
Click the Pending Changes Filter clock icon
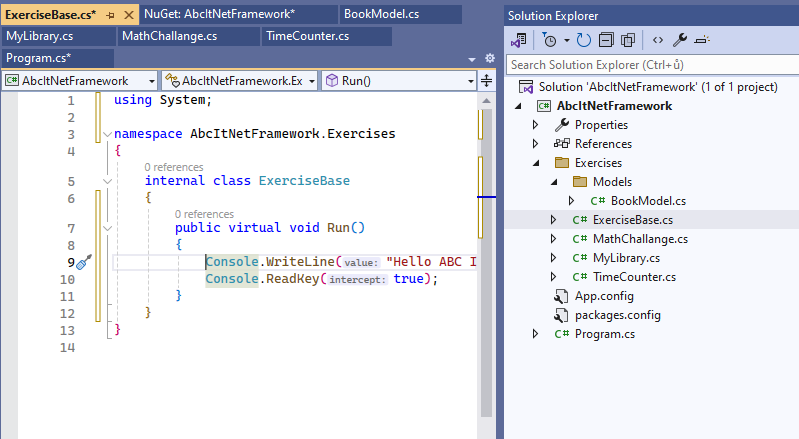(x=549, y=40)
